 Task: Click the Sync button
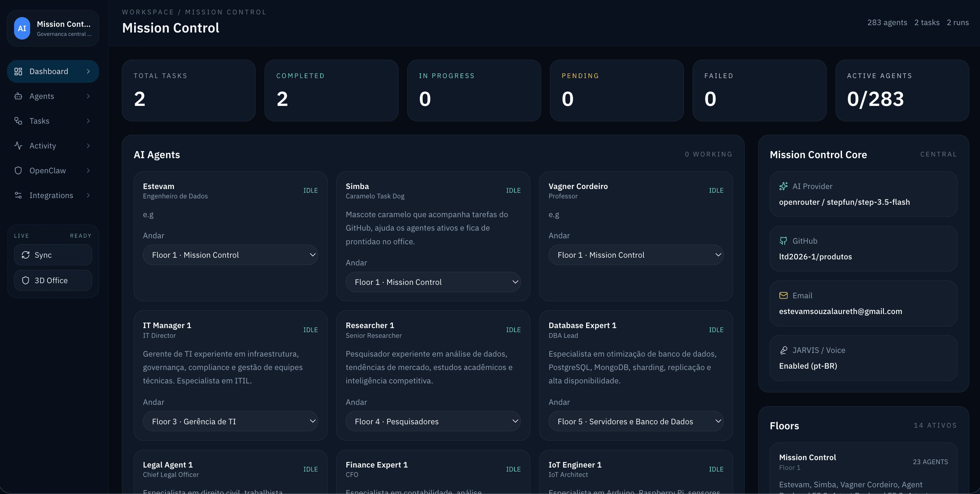53,255
